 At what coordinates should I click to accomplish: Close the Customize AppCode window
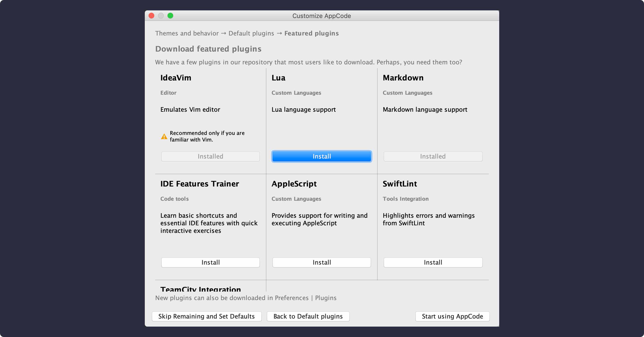[x=151, y=16]
